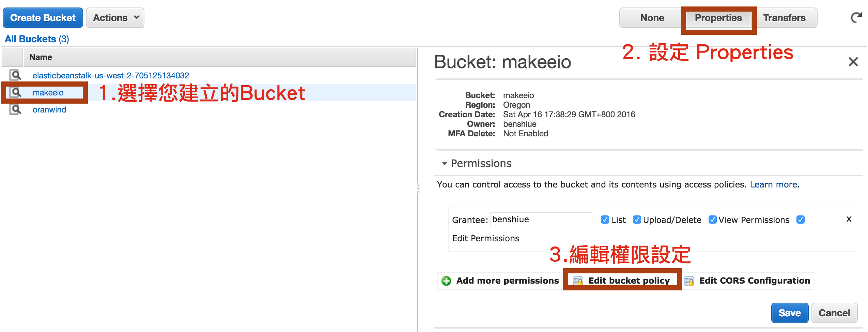Toggle the View Permissions checkbox

tap(712, 220)
